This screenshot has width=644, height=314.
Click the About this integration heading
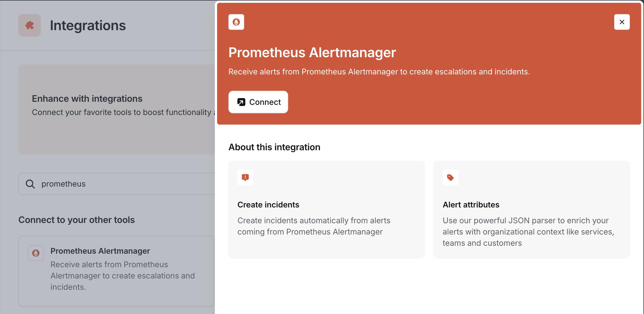click(274, 147)
